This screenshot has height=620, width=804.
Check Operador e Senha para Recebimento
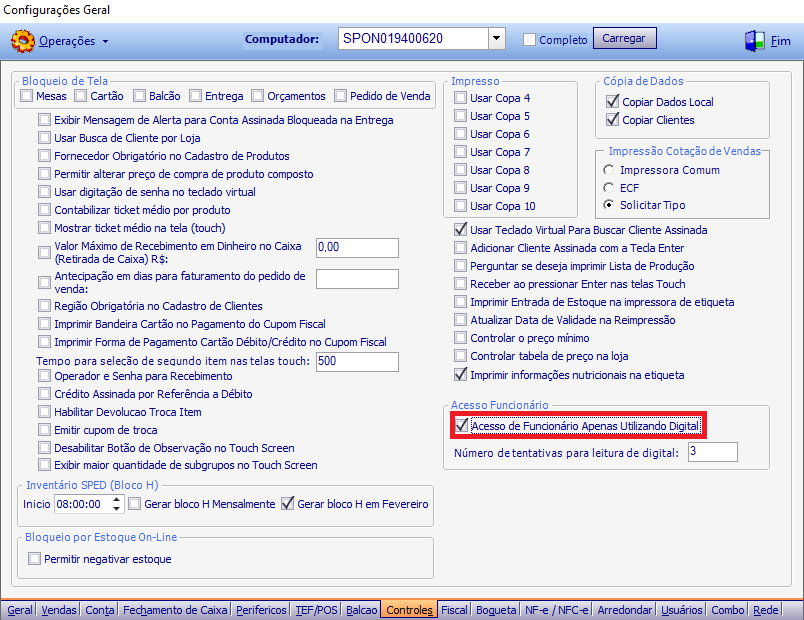click(45, 376)
